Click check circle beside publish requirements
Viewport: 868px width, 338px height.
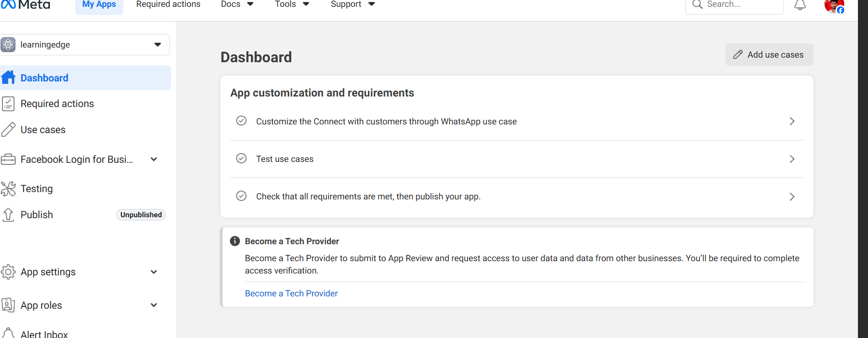pyautogui.click(x=241, y=196)
